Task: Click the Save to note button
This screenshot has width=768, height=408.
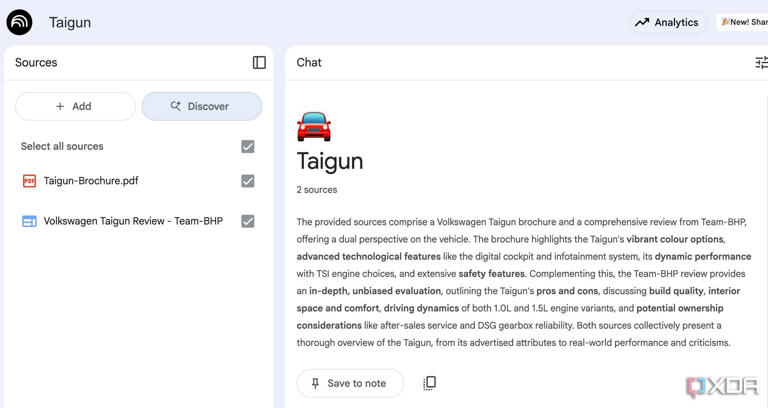Action: pos(350,383)
